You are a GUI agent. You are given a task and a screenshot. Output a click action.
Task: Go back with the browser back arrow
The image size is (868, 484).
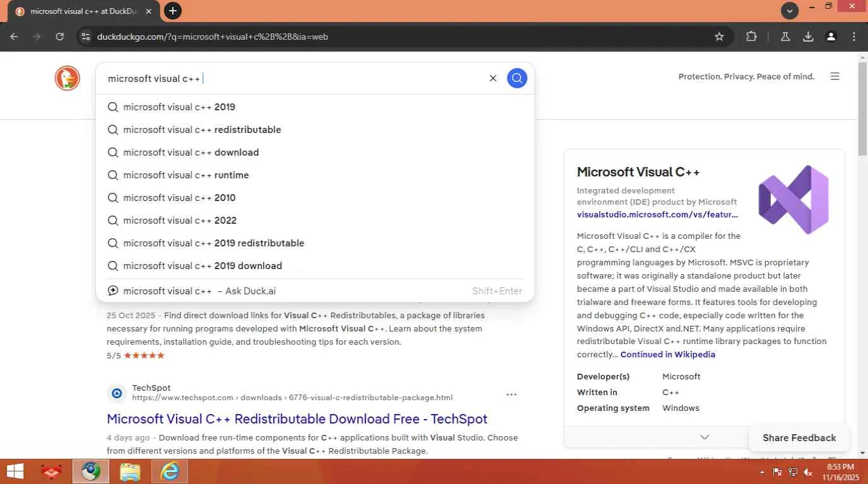[14, 37]
